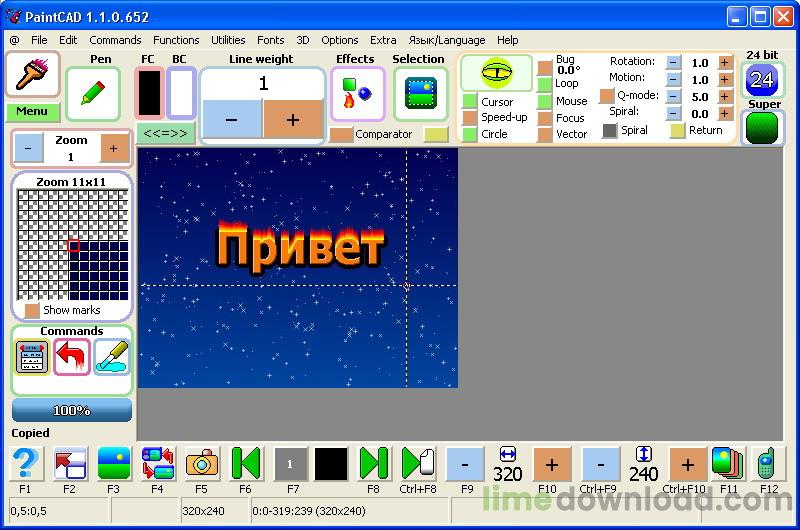Go to first frame with F6 icon

click(246, 464)
